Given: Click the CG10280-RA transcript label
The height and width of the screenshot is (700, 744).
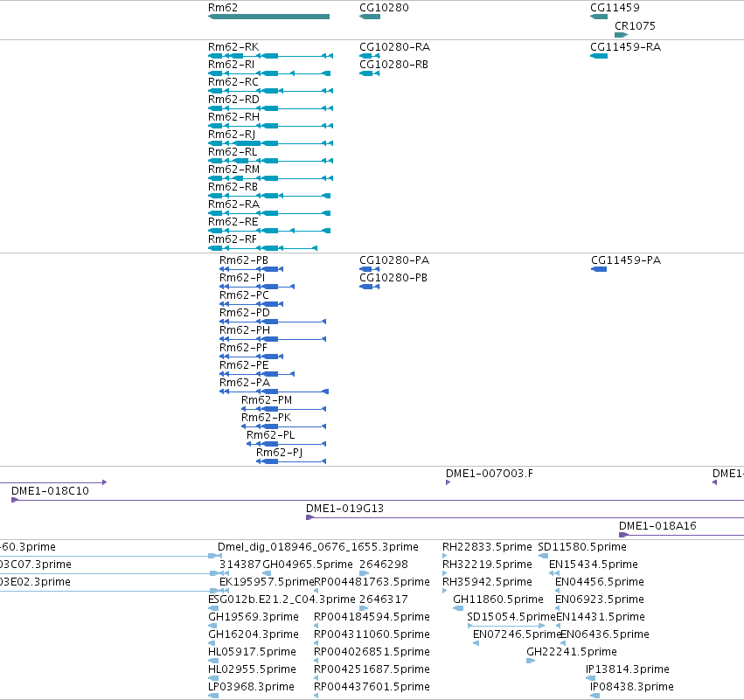Looking at the screenshot, I should (x=395, y=47).
